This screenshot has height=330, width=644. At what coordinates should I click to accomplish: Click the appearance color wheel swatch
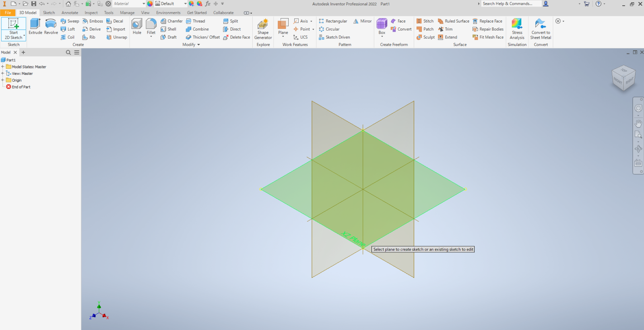150,4
